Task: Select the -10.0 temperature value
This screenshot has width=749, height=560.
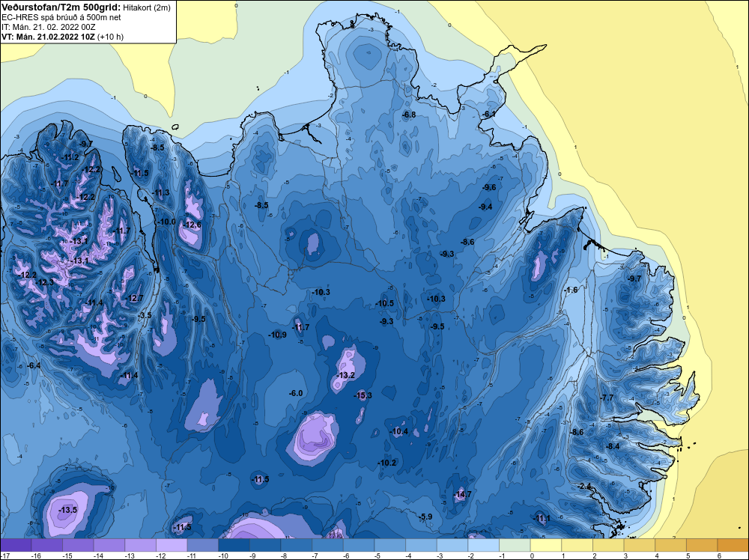Action: 167,222
